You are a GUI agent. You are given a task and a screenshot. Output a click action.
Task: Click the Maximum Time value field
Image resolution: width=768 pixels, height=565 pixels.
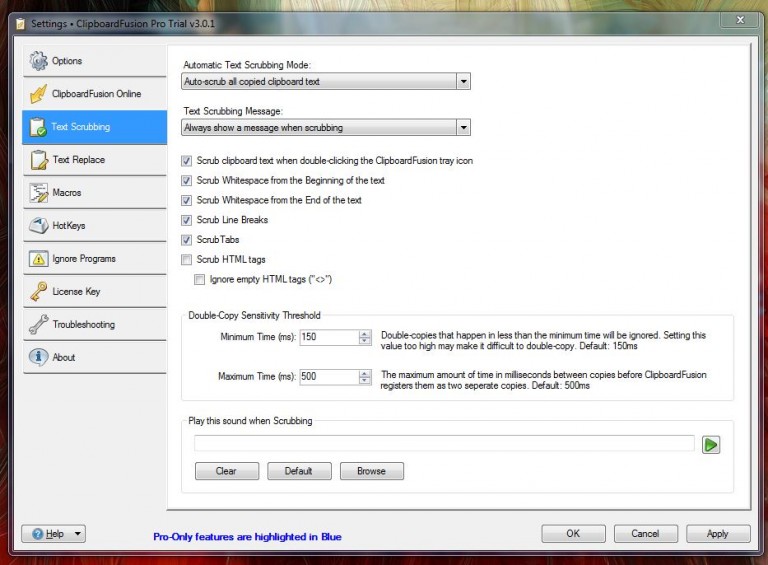[329, 377]
